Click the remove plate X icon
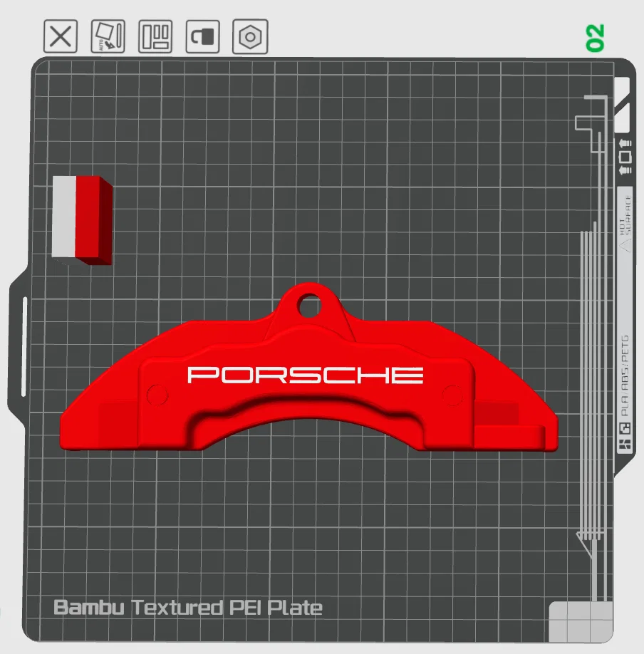The height and width of the screenshot is (654, 644). pos(61,36)
